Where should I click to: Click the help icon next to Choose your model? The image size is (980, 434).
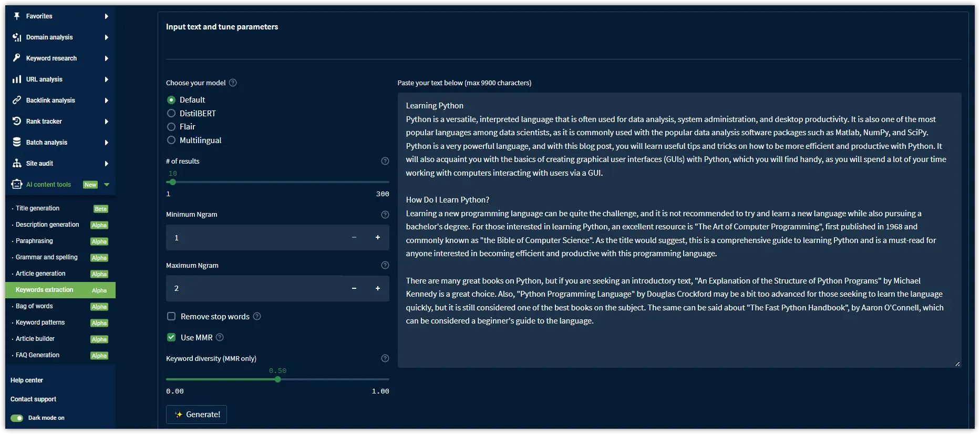[x=233, y=83]
